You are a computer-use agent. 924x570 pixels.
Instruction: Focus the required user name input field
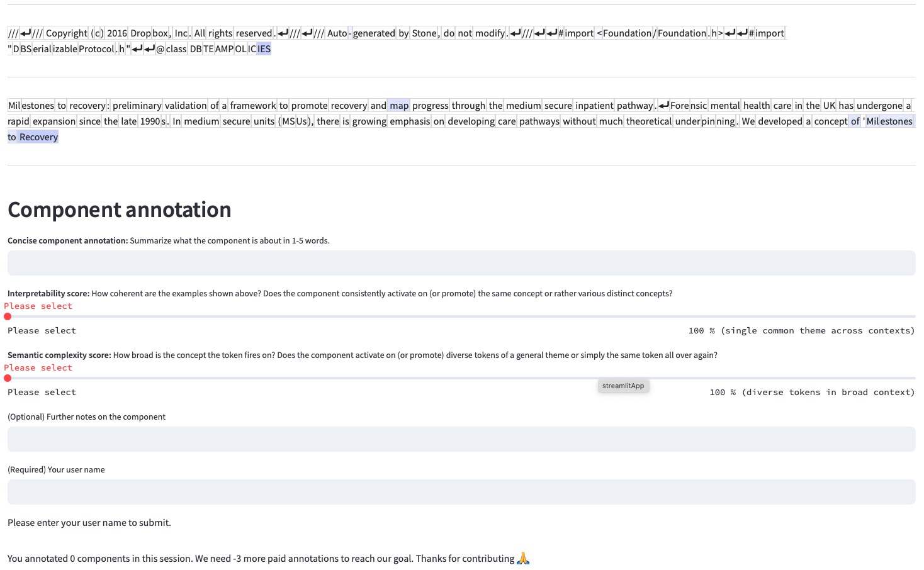461,492
